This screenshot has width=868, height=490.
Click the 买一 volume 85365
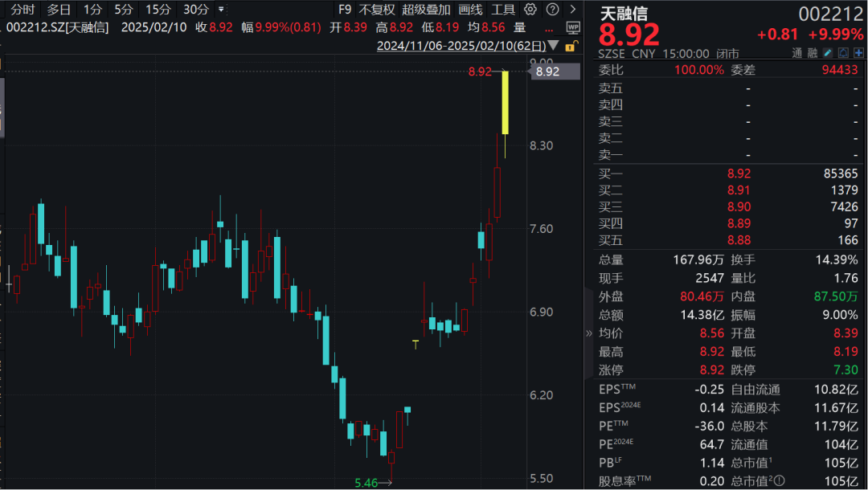click(841, 174)
